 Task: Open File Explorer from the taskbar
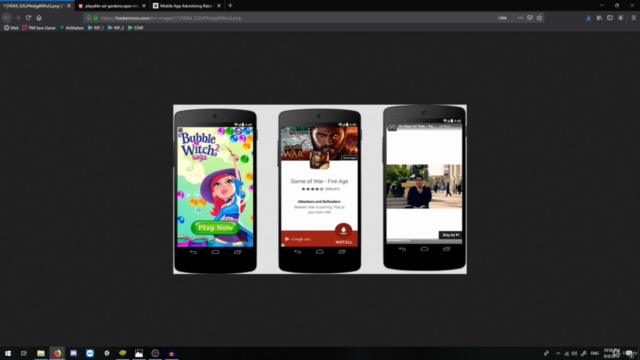coord(41,353)
